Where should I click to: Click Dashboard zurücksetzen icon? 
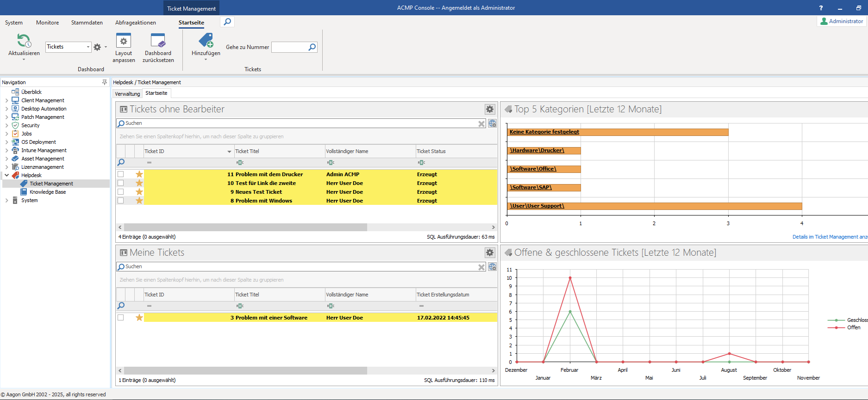[158, 41]
